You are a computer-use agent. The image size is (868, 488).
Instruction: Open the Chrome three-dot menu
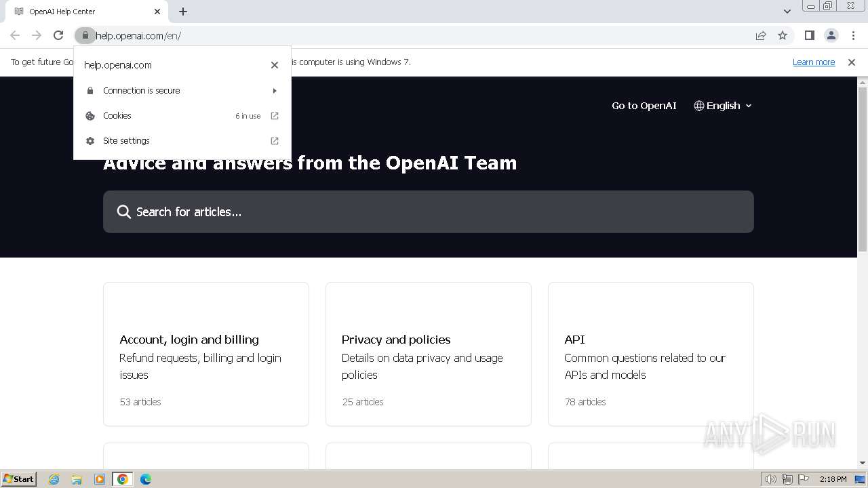[x=853, y=35]
